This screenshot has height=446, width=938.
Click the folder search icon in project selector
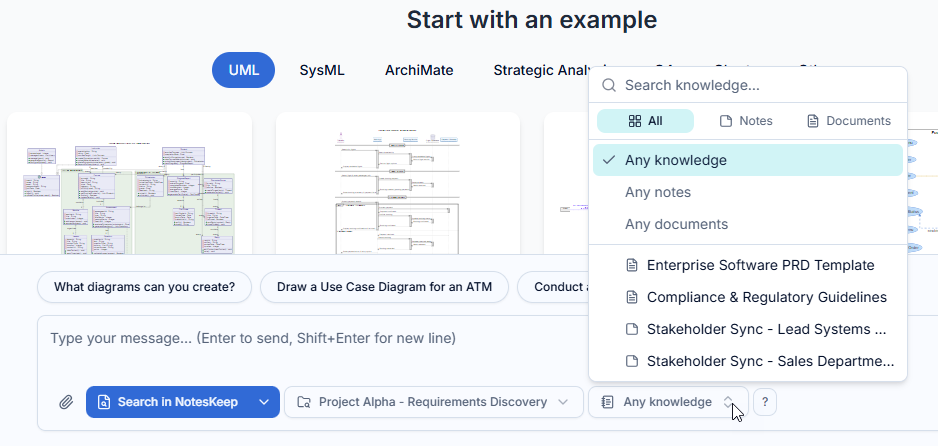point(304,402)
